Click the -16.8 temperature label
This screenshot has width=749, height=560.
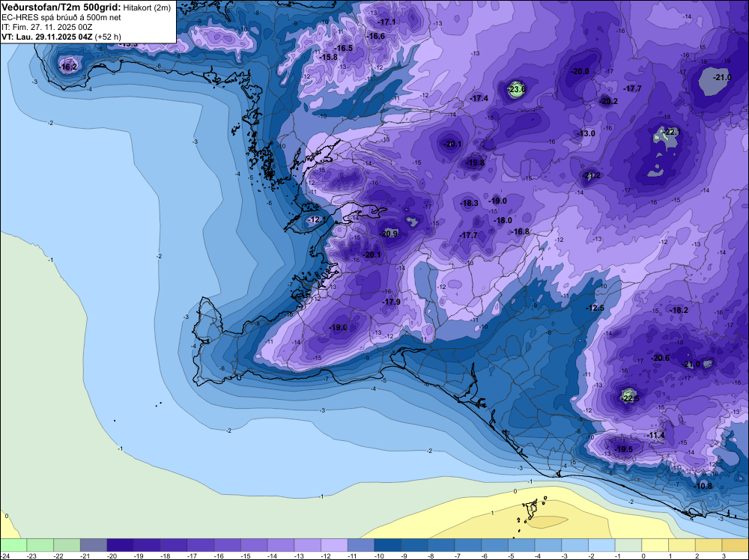(x=521, y=231)
